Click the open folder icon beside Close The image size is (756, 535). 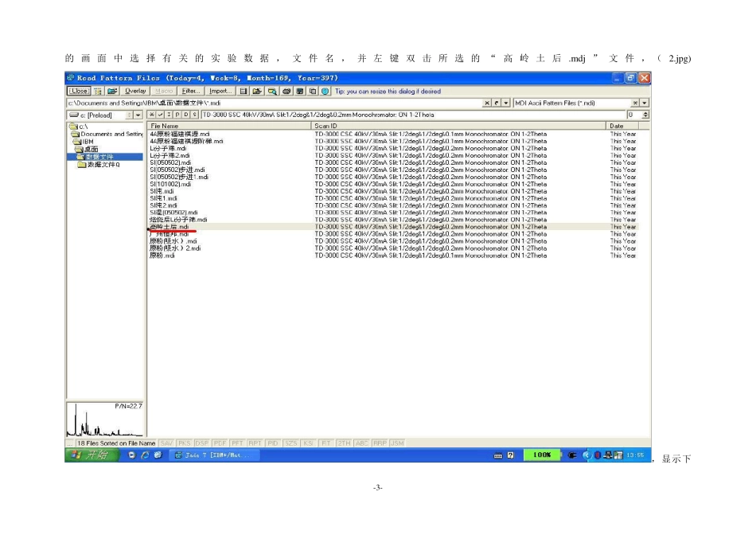coord(111,92)
